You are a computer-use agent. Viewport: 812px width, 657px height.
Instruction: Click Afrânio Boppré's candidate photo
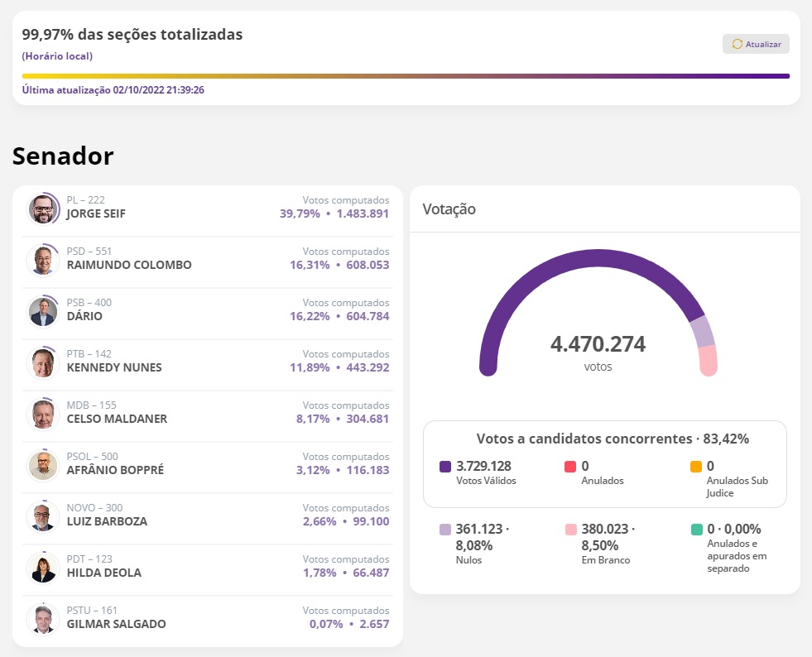[x=42, y=466]
